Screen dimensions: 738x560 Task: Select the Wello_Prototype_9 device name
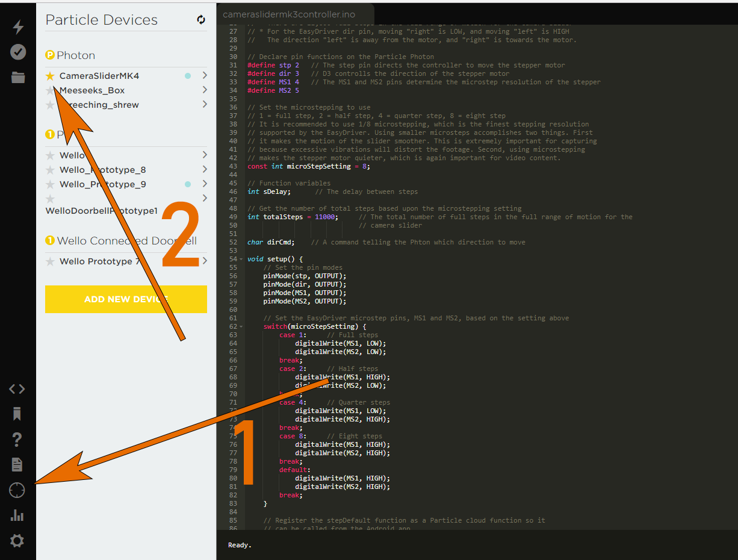click(x=103, y=184)
